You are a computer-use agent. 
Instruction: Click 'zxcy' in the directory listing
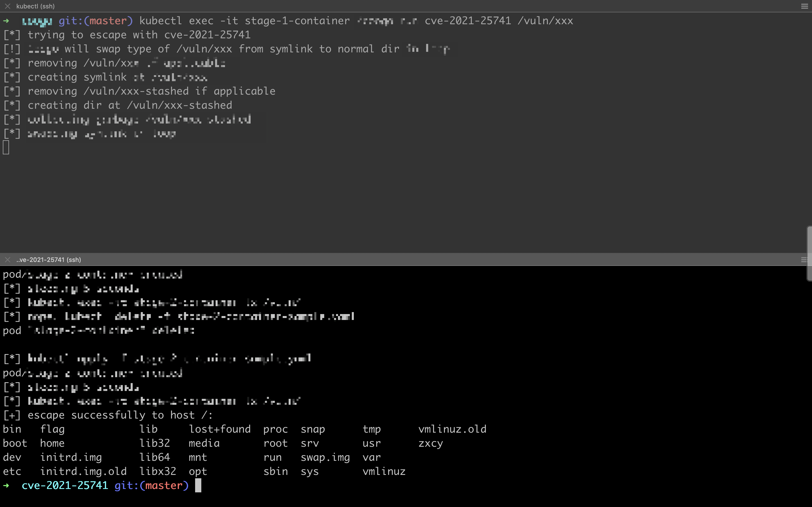click(x=430, y=443)
